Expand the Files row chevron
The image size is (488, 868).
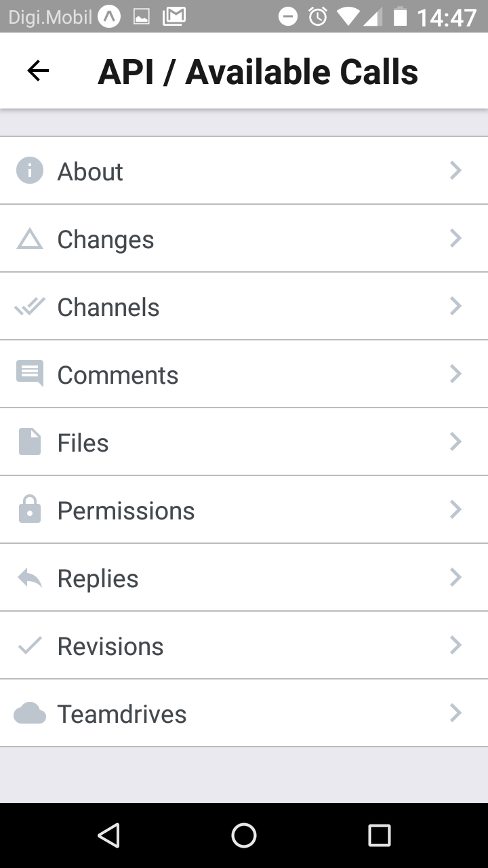click(455, 441)
